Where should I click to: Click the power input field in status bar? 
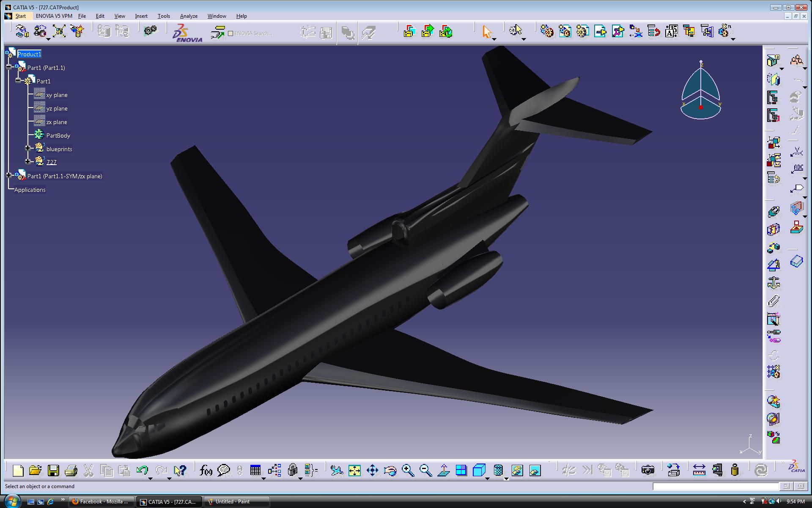(x=716, y=486)
